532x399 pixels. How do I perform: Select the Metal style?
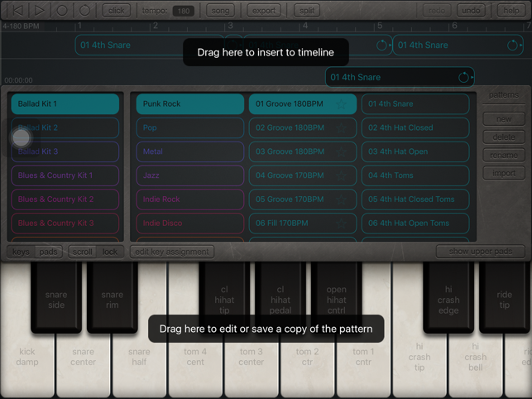190,151
